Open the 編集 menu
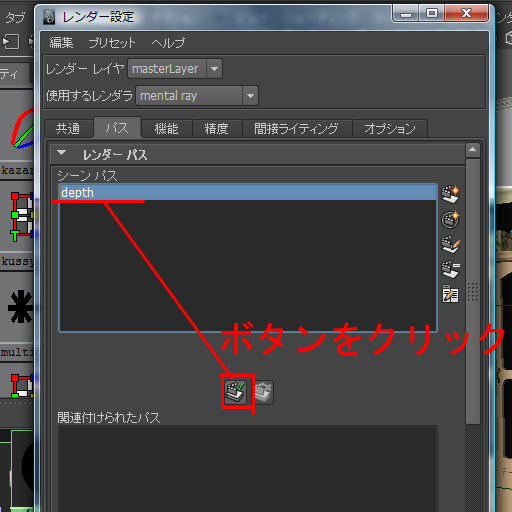This screenshot has width=512, height=512. click(x=61, y=43)
